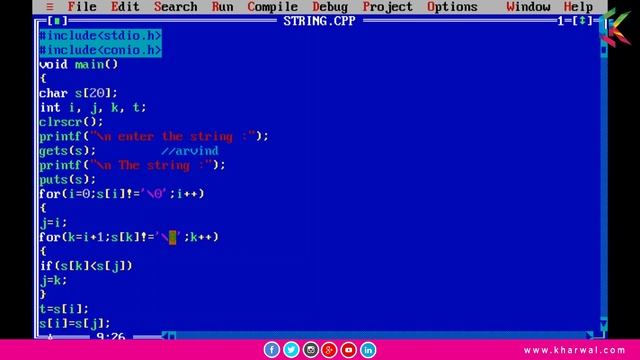The height and width of the screenshot is (360, 640).
Task: Click the 9:26 cursor position indicator
Action: click(x=111, y=336)
